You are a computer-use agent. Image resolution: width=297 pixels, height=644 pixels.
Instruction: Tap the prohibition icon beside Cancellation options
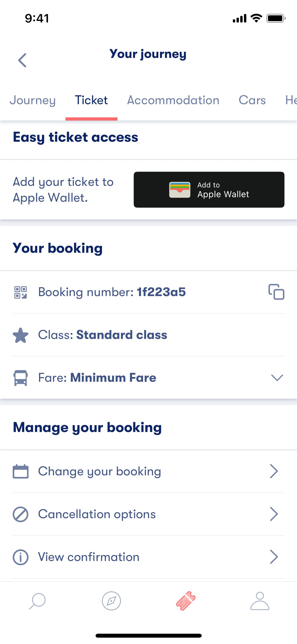pos(21,514)
